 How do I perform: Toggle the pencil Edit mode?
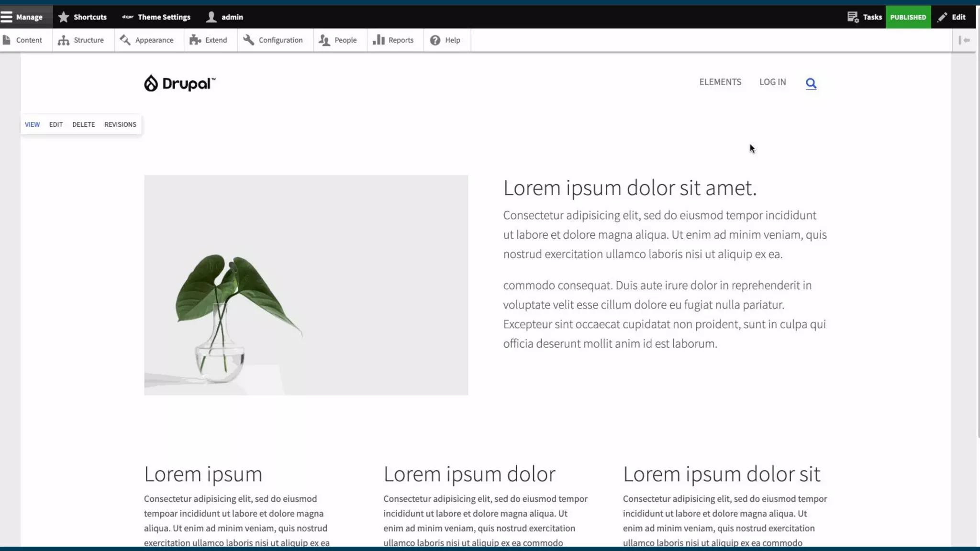click(x=951, y=17)
